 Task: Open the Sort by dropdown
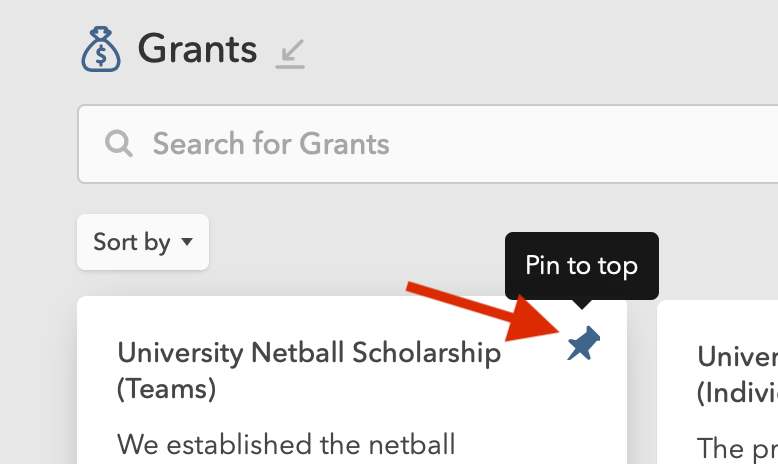coord(143,242)
